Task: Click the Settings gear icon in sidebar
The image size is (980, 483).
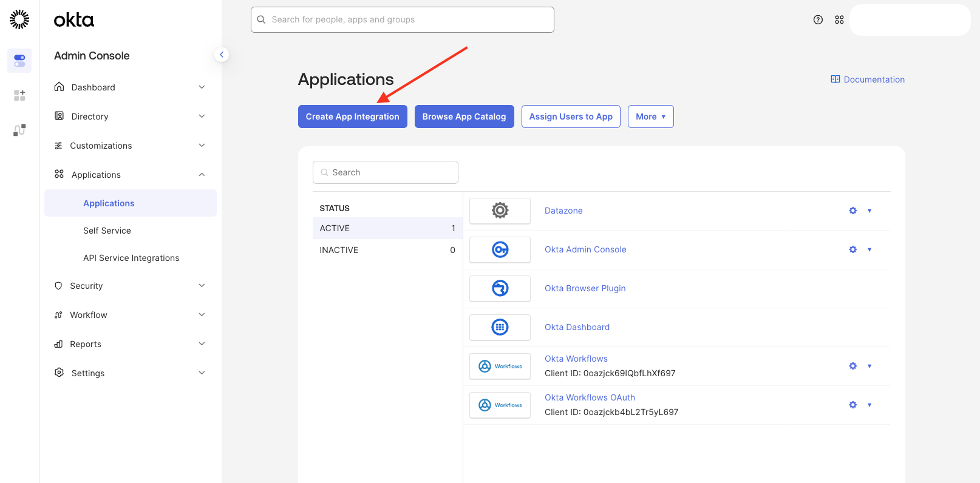Action: pos(59,373)
